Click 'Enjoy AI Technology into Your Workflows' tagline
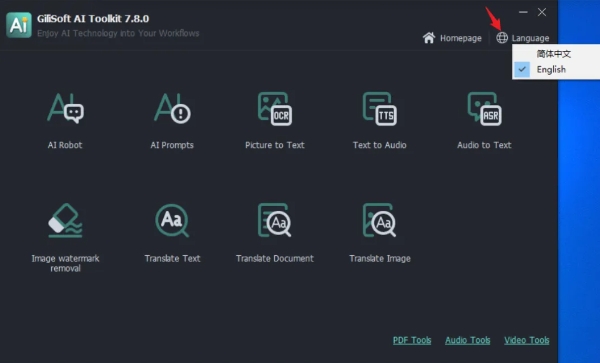 point(118,33)
